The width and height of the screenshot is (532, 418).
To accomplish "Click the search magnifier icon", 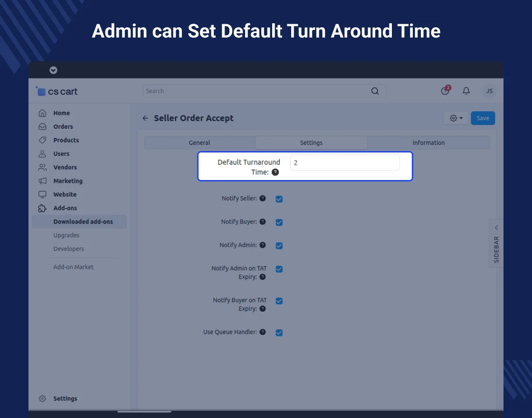I will [375, 91].
